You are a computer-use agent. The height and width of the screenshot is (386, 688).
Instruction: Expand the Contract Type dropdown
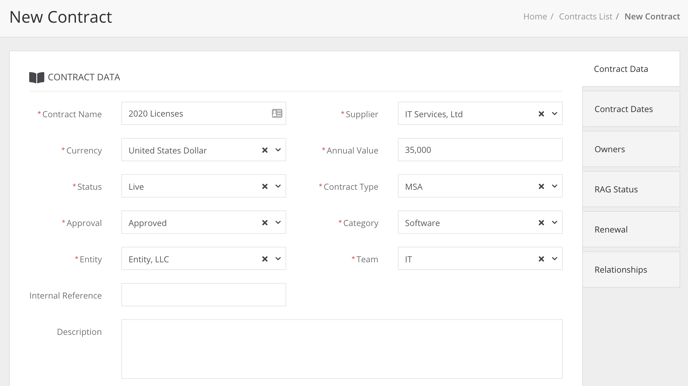point(554,186)
